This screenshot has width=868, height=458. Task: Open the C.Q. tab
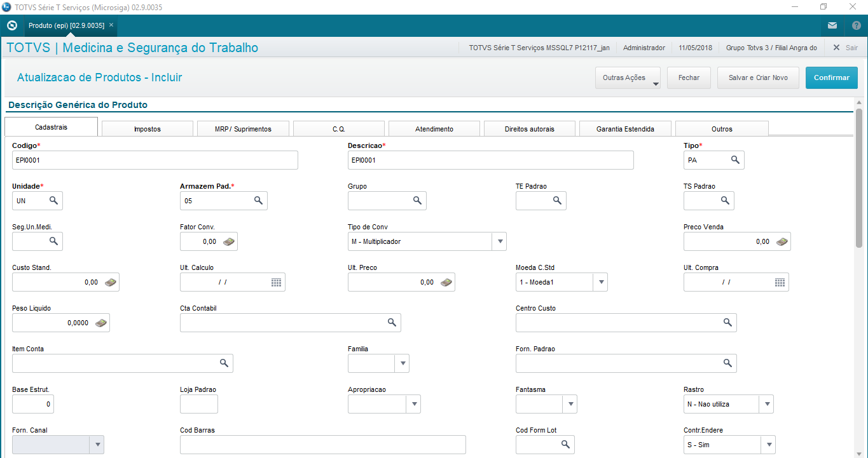pyautogui.click(x=339, y=129)
